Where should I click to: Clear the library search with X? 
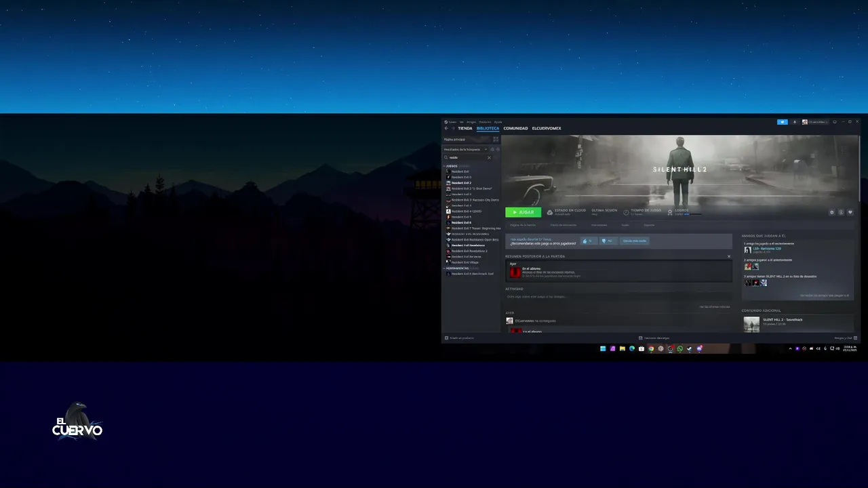[489, 157]
